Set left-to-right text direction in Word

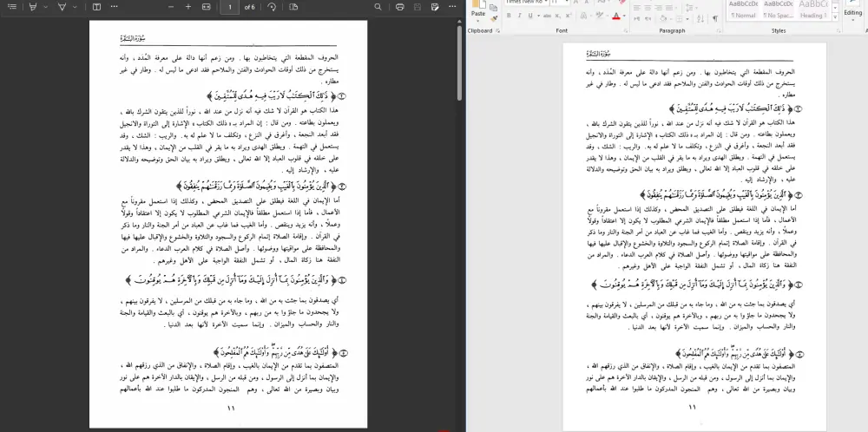click(636, 18)
